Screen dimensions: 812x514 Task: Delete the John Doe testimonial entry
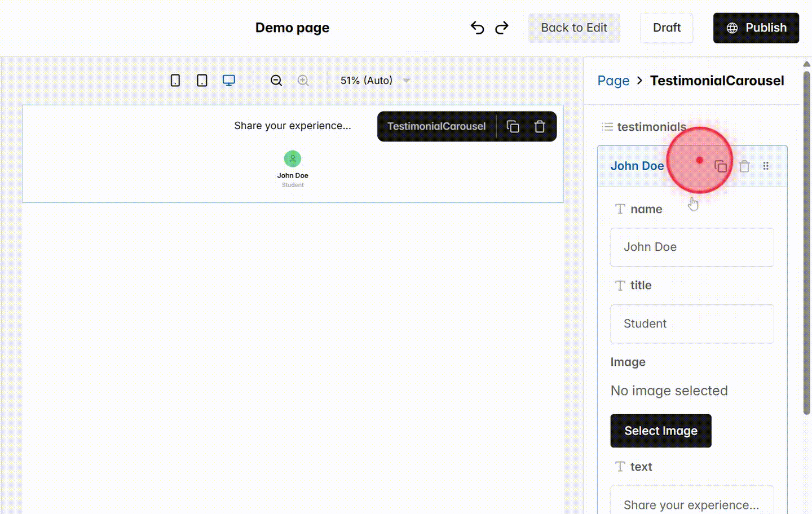(x=744, y=166)
